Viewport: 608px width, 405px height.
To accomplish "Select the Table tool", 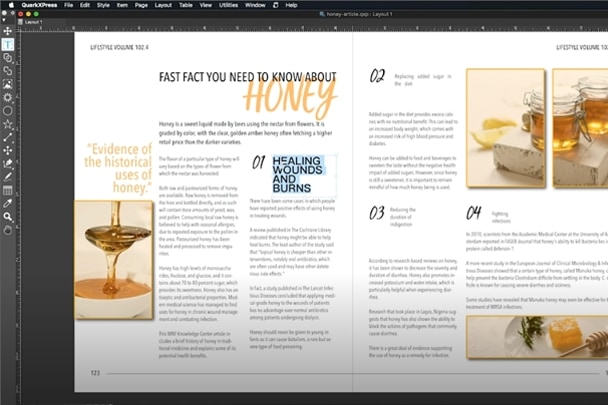I will 7,190.
